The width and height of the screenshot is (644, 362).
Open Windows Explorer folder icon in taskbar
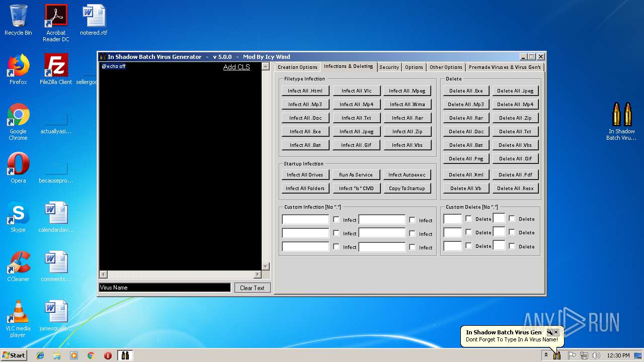[57, 355]
